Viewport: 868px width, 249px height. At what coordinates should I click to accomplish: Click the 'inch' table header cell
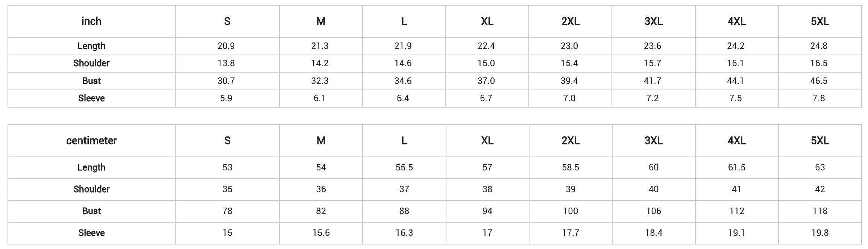(x=91, y=21)
